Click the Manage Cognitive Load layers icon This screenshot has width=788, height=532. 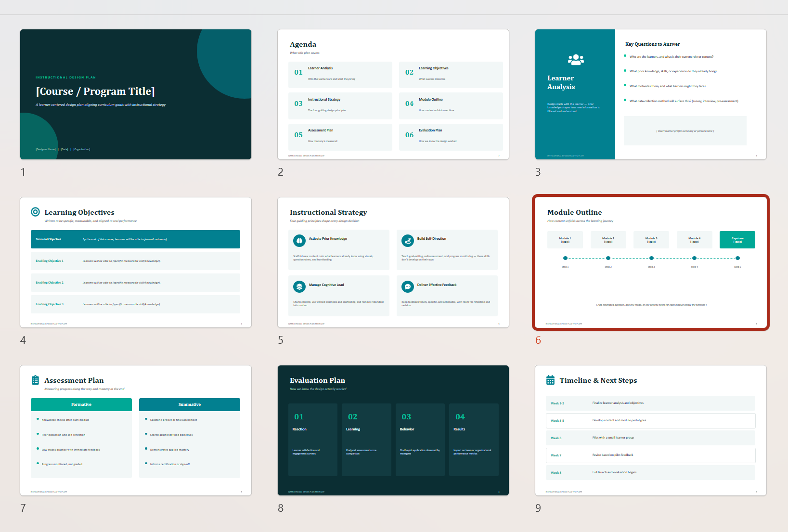tap(299, 286)
